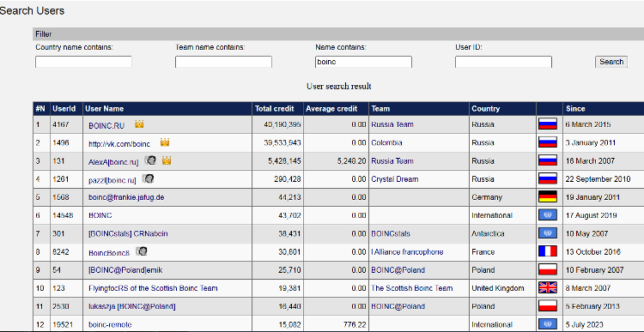This screenshot has height=332, width=644.
Task: Focus the User ID input field
Action: tap(503, 62)
